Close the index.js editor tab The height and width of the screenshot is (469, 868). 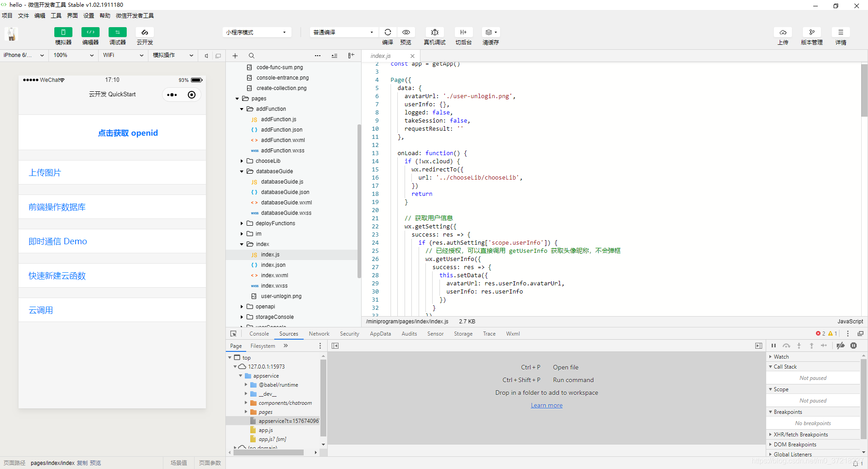tap(412, 56)
